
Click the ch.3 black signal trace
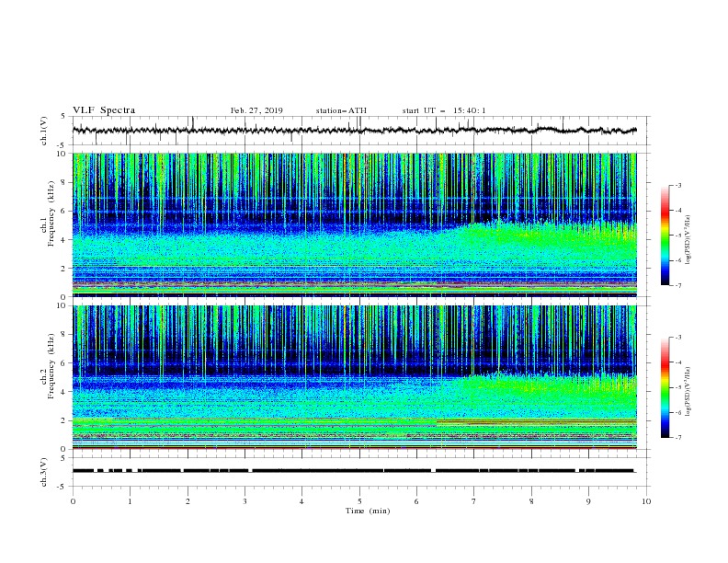coord(354,471)
